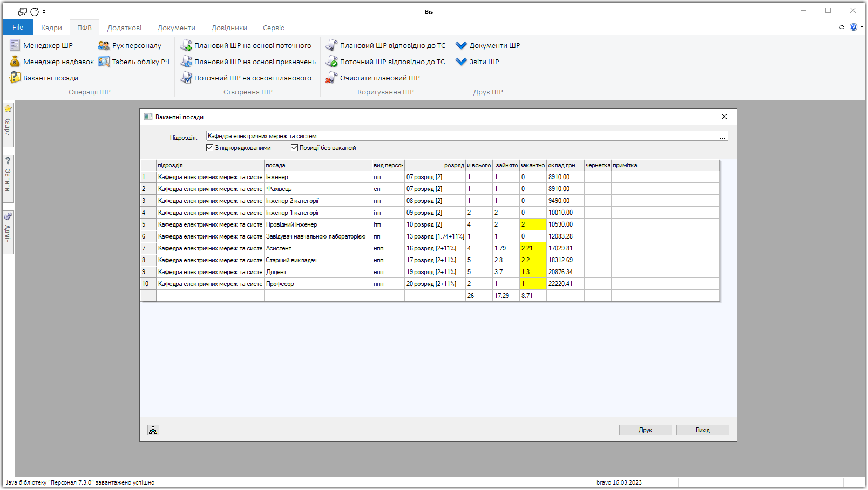Open Документи ШР print menu
868x490 pixels.
coord(488,45)
